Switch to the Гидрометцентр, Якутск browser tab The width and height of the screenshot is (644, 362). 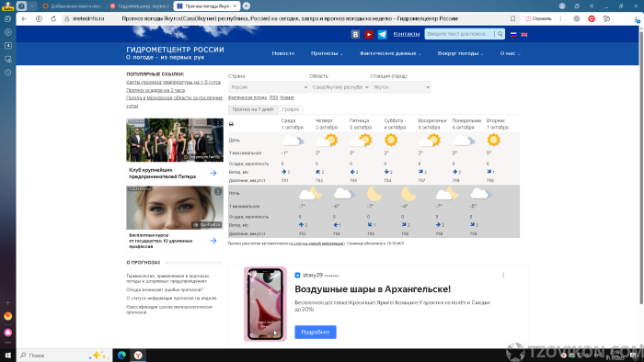click(x=140, y=6)
